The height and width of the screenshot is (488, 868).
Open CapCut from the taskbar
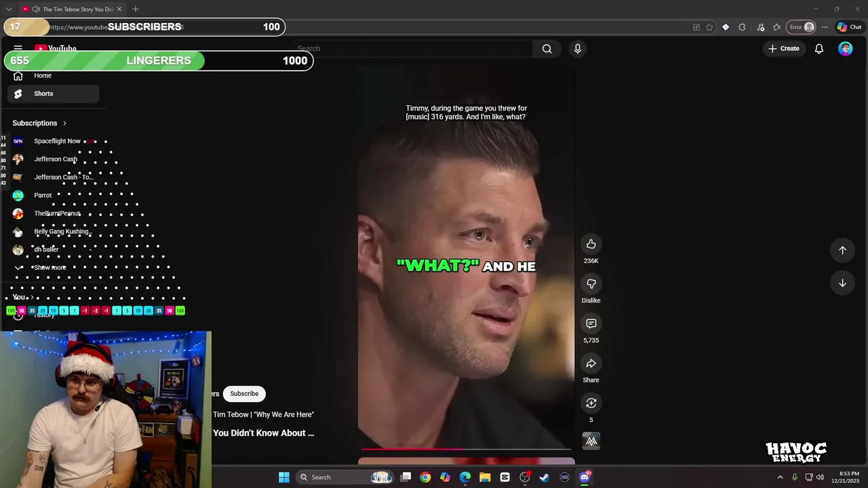(x=505, y=477)
